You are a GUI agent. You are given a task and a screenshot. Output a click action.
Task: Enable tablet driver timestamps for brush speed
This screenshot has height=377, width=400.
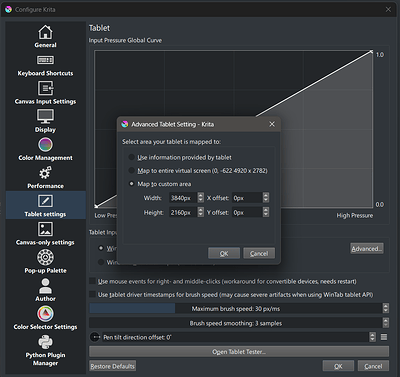point(93,294)
